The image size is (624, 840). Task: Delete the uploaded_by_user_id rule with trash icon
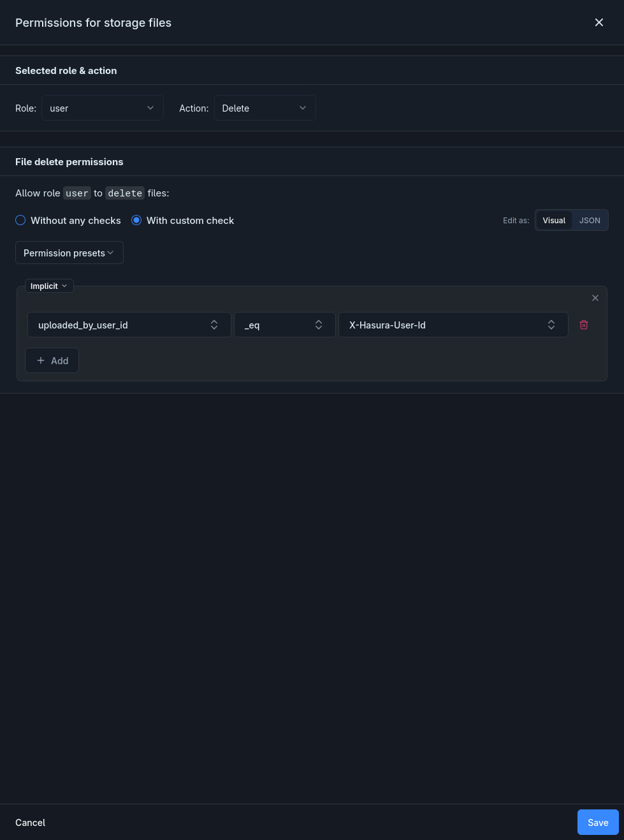pyautogui.click(x=584, y=325)
